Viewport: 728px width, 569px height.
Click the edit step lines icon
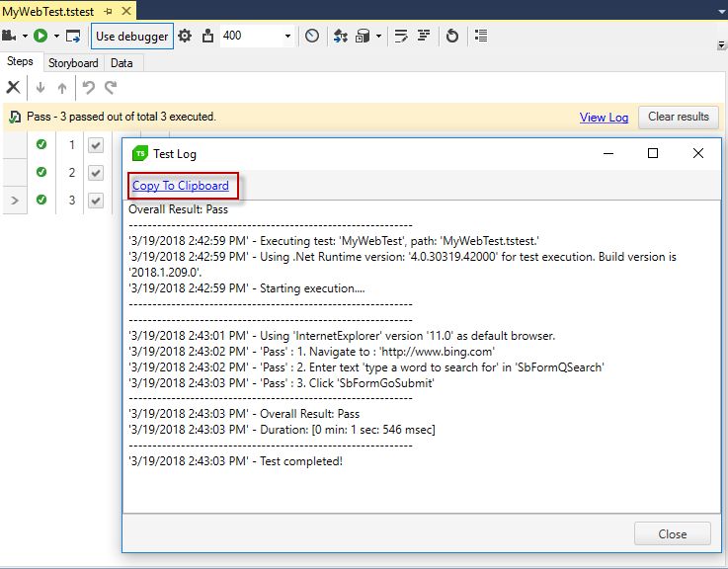pos(401,36)
